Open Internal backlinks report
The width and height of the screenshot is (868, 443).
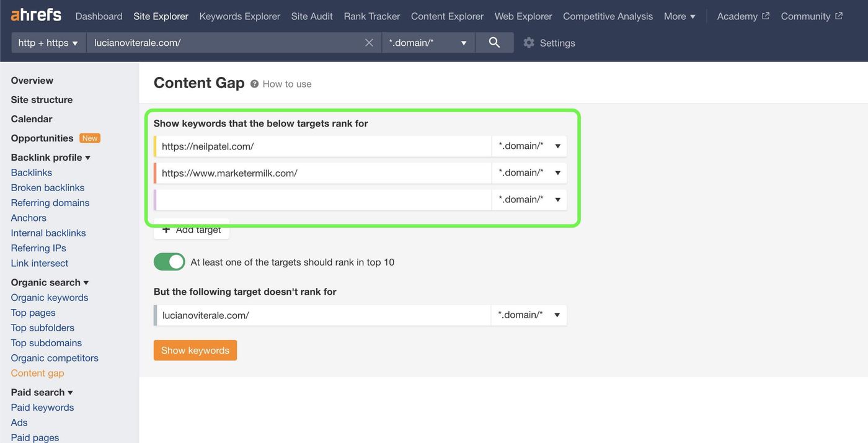point(48,233)
